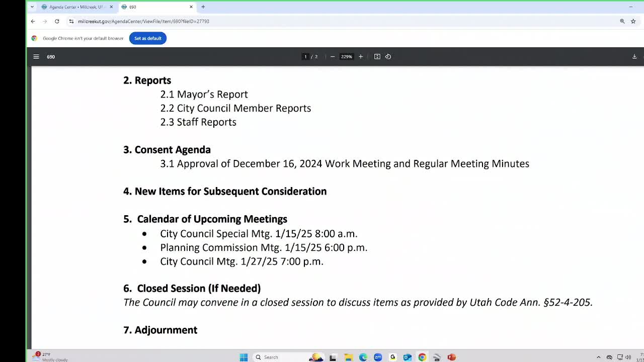Viewport: 644px width, 362px height.
Task: Zoom in the PDF with plus button
Action: tap(361, 57)
